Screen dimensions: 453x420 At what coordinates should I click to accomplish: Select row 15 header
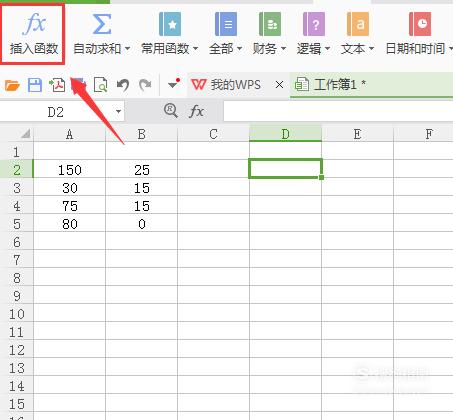click(x=17, y=404)
